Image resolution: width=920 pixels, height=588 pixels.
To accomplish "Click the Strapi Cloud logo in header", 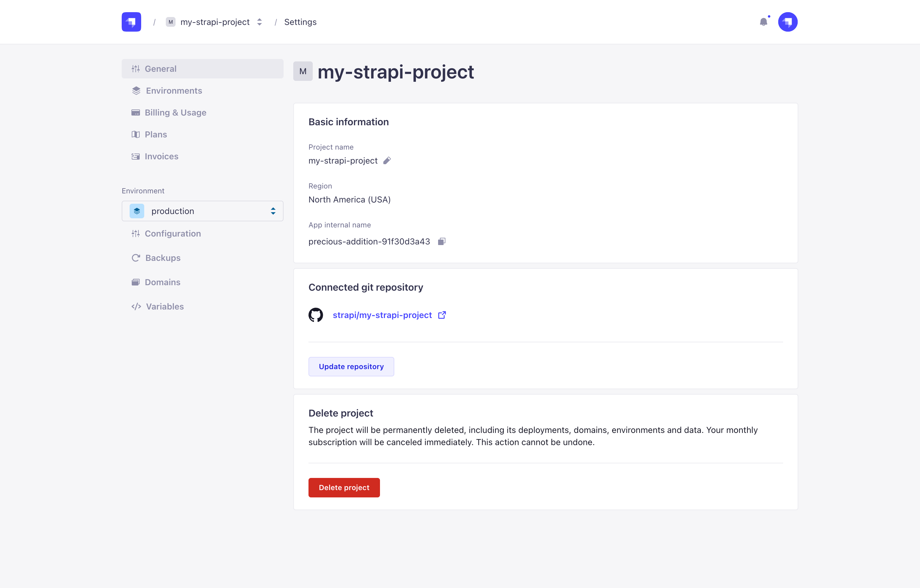I will click(x=131, y=22).
